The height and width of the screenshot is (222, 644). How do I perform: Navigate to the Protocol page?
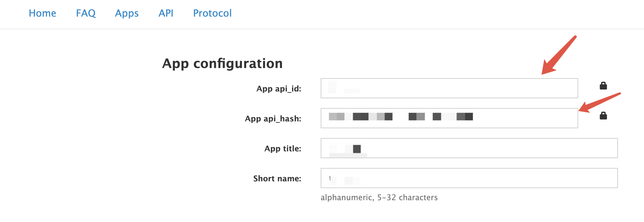212,13
